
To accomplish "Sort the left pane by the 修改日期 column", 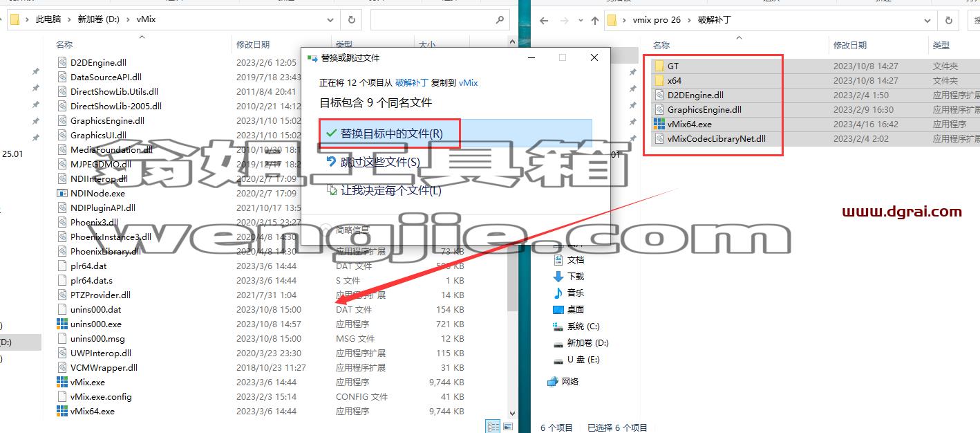I will click(253, 44).
